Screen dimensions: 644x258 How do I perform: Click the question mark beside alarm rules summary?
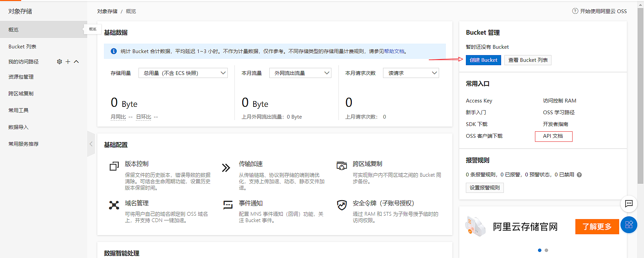[579, 175]
